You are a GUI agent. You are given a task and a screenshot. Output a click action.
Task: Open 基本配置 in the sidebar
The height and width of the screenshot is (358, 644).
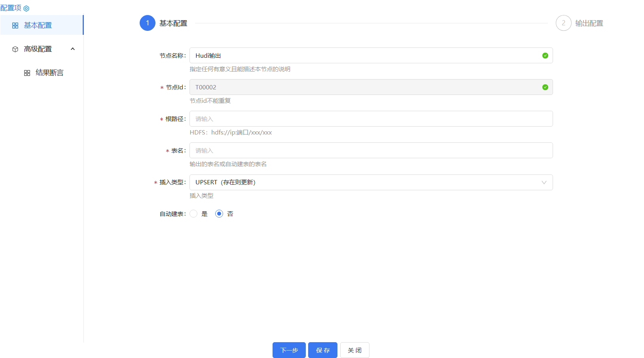click(x=38, y=25)
